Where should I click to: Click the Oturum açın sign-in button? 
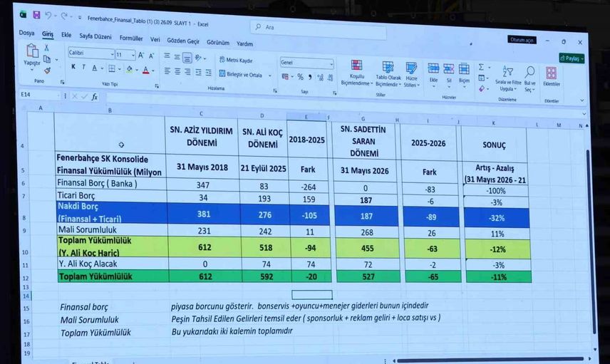(x=522, y=40)
